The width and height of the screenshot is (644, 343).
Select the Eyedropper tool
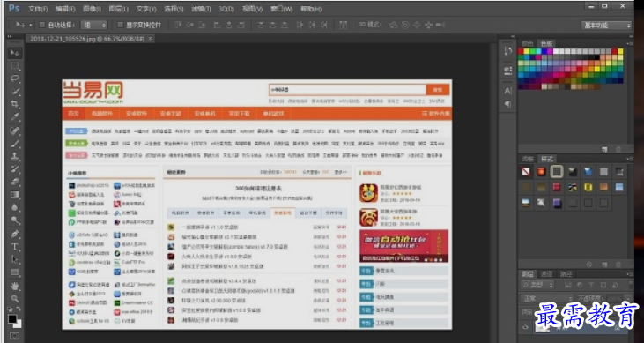(15, 117)
